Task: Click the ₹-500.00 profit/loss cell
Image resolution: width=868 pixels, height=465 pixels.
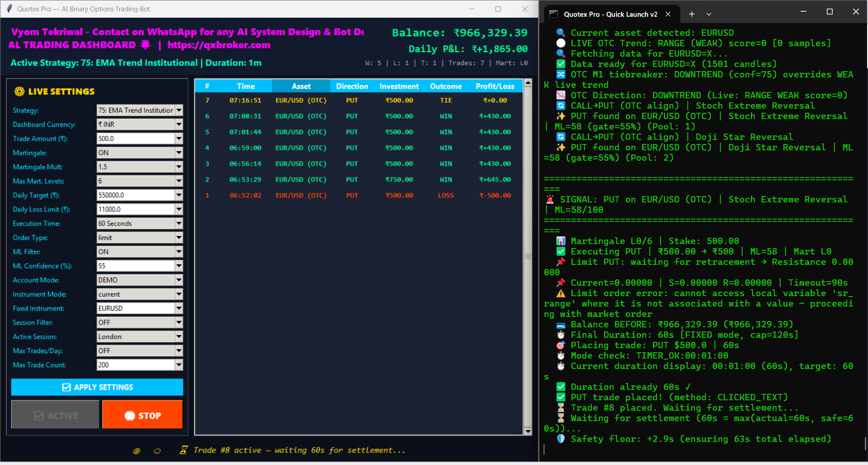Action: 495,196
